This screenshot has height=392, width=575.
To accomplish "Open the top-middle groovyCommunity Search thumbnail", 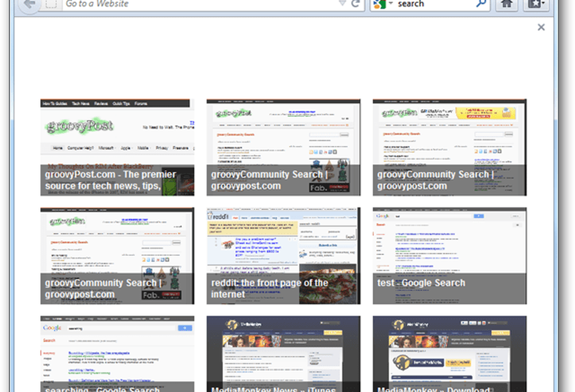I will pos(283,147).
